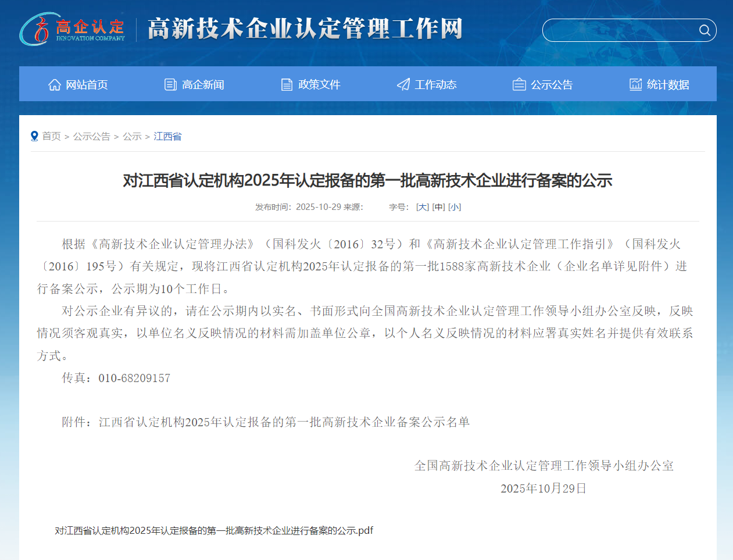
Task: Open the 首页 breadcrumb link
Action: tap(52, 135)
